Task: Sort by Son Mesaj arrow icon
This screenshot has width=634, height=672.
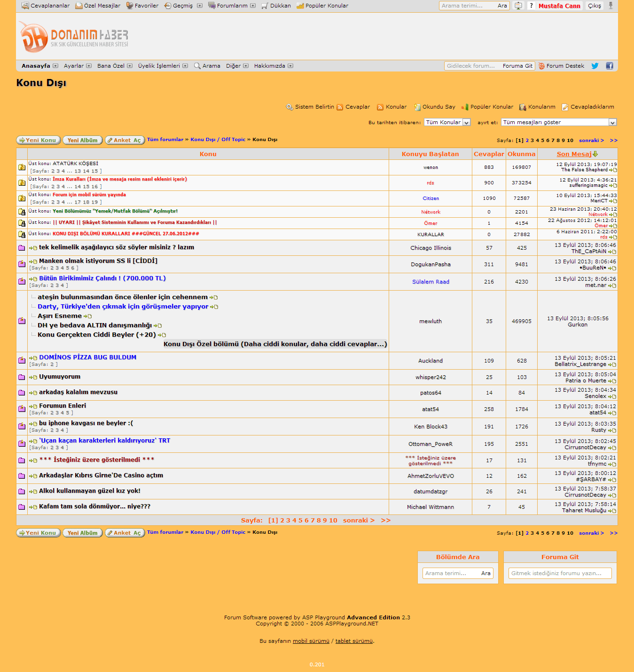Action: pyautogui.click(x=595, y=154)
